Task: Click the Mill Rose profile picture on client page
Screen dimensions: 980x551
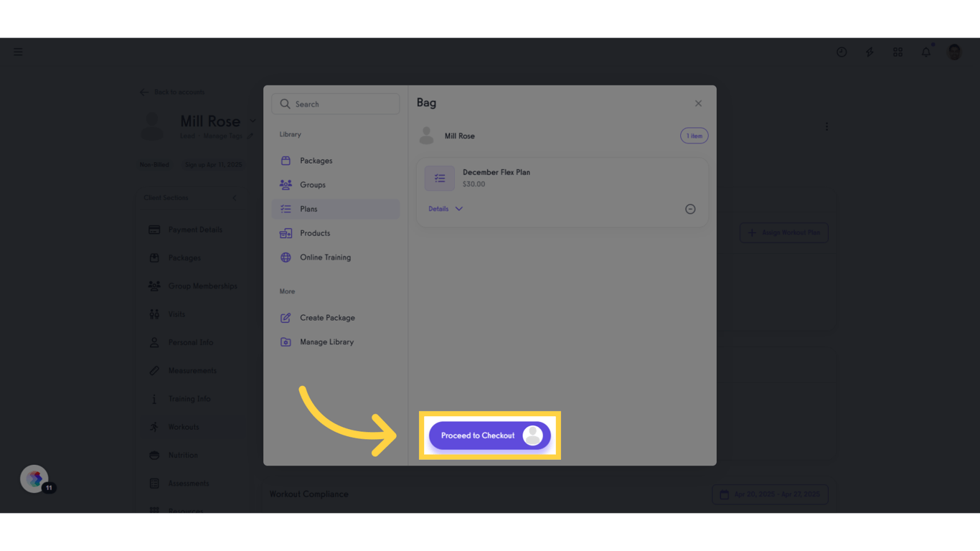Action: [152, 126]
